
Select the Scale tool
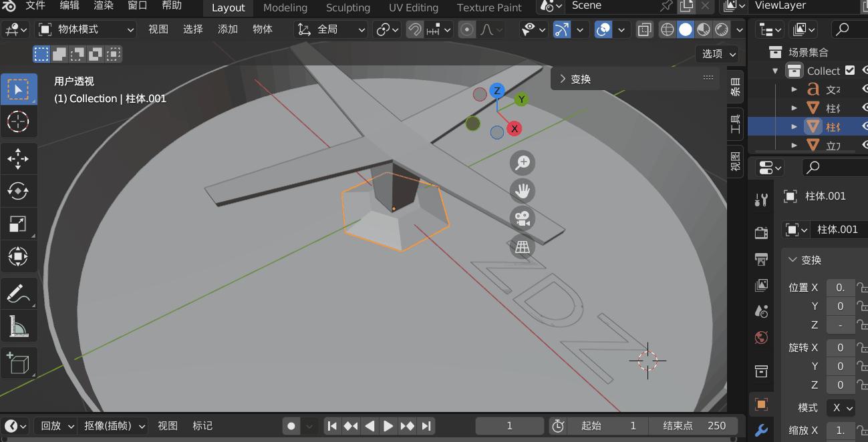click(x=17, y=224)
